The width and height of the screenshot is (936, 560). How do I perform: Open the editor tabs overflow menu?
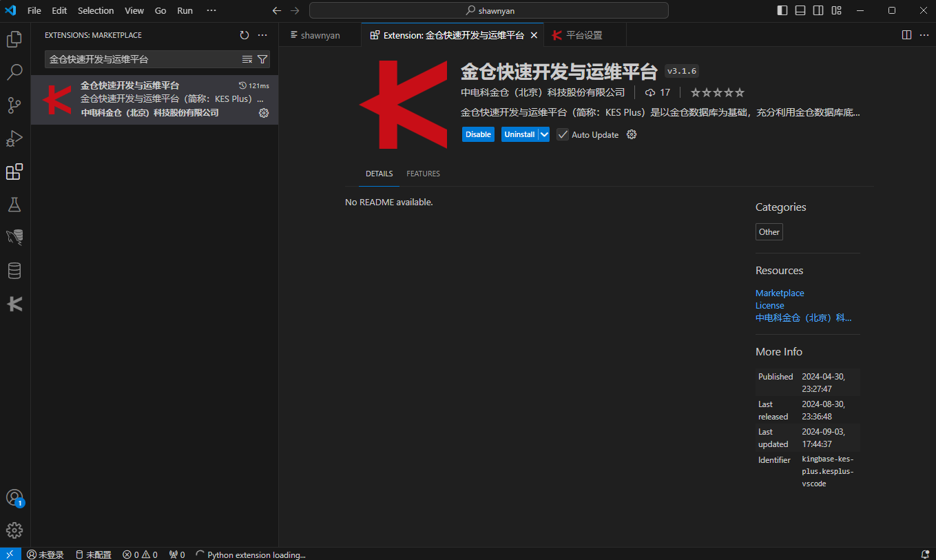924,34
